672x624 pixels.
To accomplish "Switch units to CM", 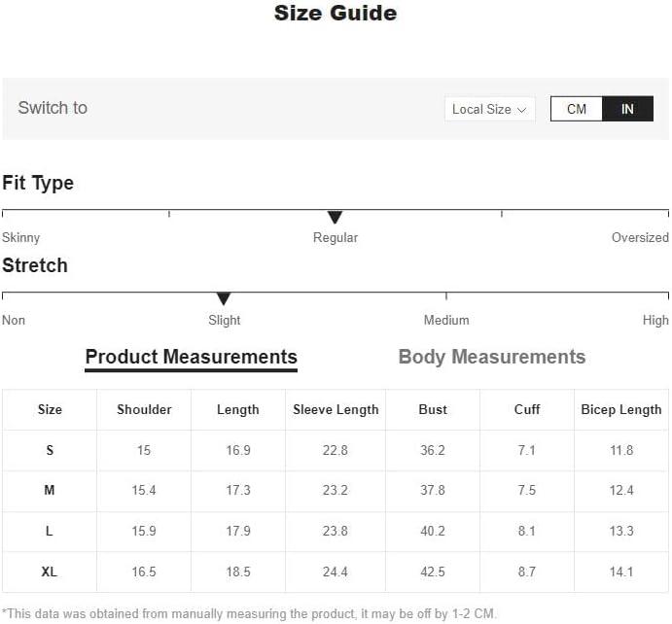I will pyautogui.click(x=577, y=109).
